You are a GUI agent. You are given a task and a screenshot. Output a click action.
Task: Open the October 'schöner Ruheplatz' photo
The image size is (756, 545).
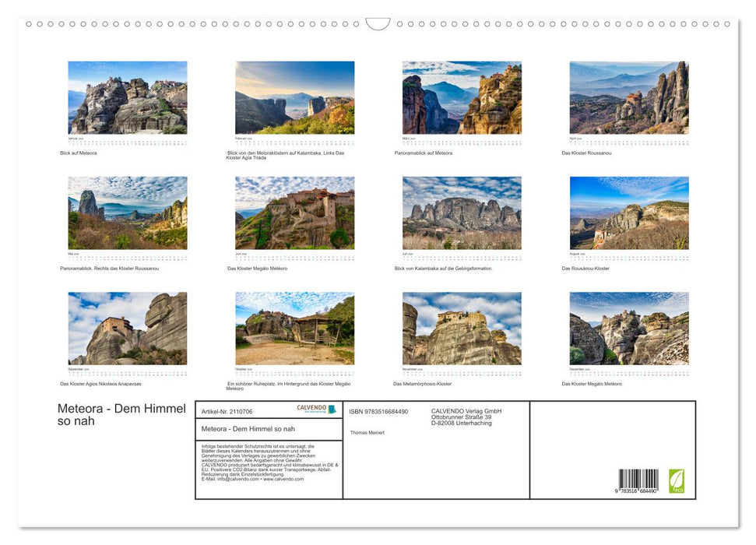[x=294, y=329]
